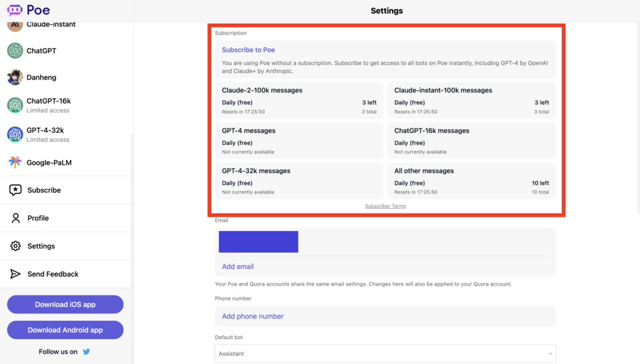Viewport: 640px width, 364px height.
Task: Open the Subscriber Terms link
Action: [385, 206]
